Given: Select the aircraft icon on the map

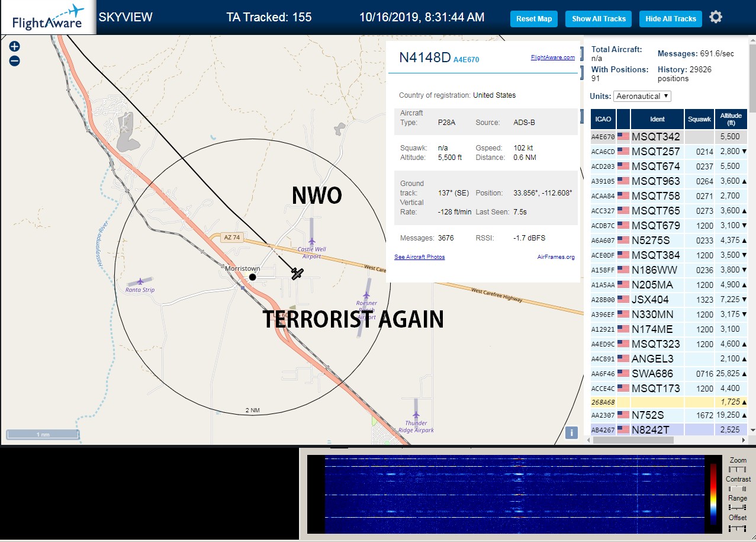Looking at the screenshot, I should (297, 273).
